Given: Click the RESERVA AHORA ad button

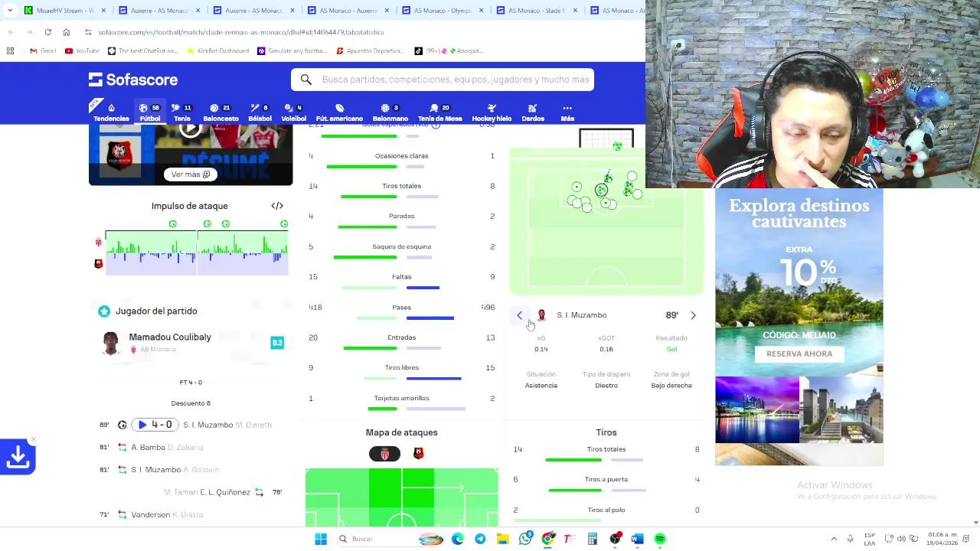Looking at the screenshot, I should coord(799,354).
